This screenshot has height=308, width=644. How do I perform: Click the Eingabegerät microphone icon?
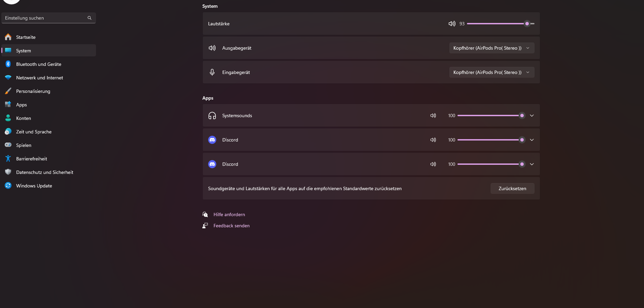click(212, 72)
